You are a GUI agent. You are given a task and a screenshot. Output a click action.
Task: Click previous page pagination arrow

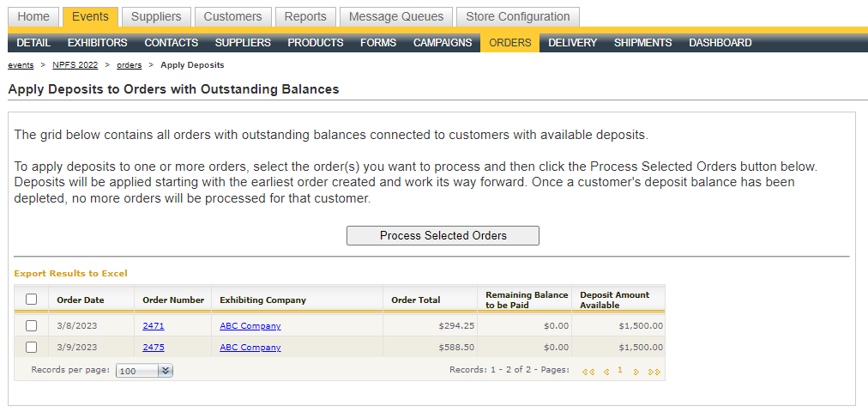[606, 371]
